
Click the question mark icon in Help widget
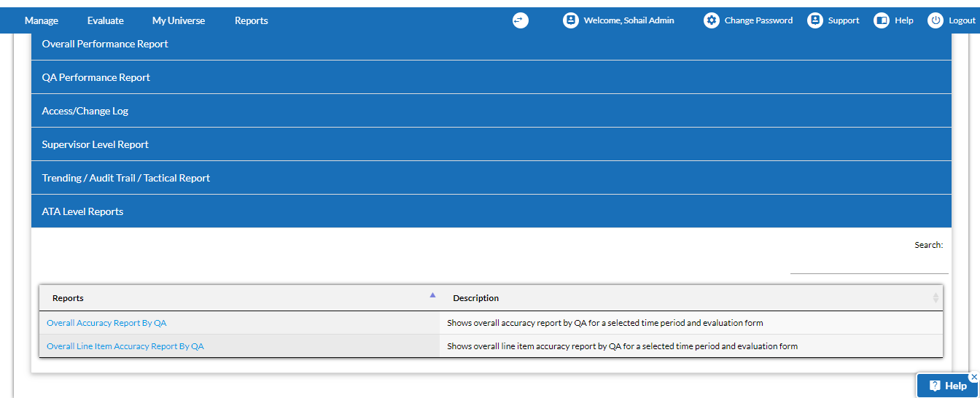tap(935, 386)
